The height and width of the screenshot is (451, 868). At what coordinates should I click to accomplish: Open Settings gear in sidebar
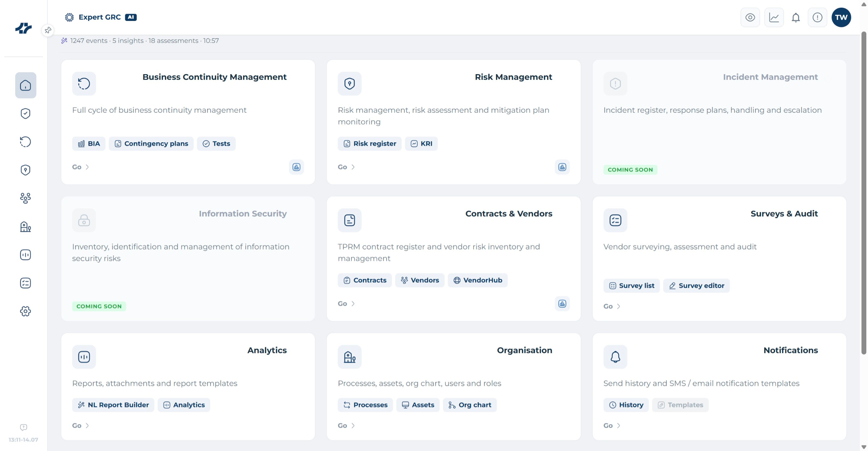click(x=26, y=311)
